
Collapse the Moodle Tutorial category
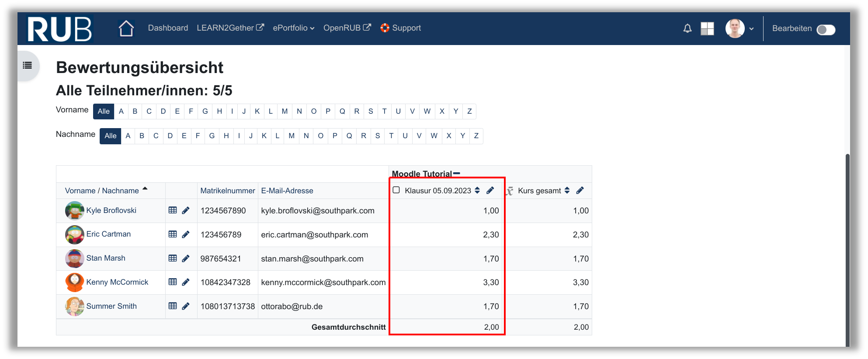click(x=457, y=174)
